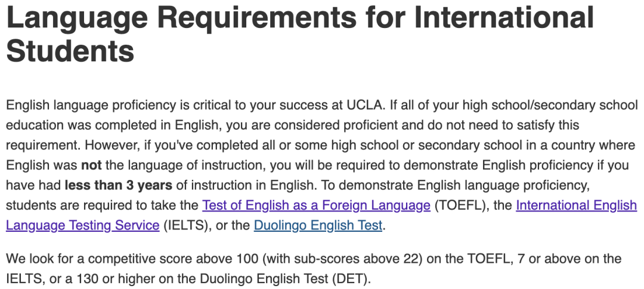Follow the Language Testing Service link text
The image size is (644, 289).
click(82, 225)
